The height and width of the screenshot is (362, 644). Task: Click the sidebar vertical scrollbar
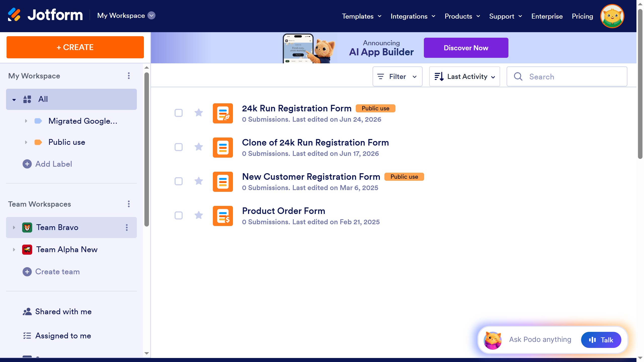[x=147, y=150]
